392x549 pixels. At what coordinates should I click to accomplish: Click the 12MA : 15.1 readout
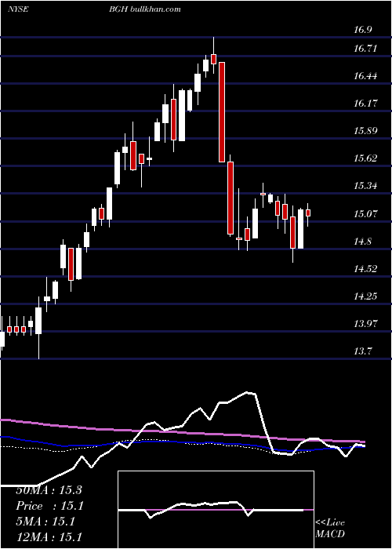click(49, 537)
